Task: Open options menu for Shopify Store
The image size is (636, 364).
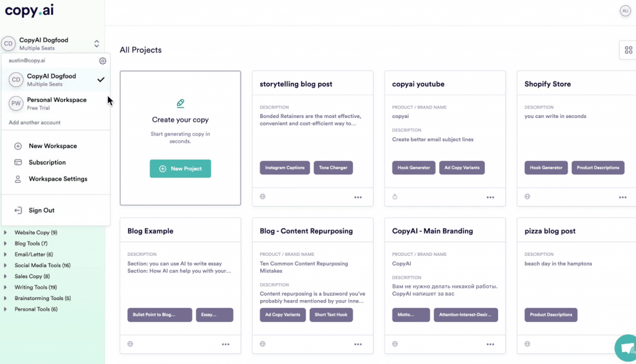Action: [x=622, y=197]
